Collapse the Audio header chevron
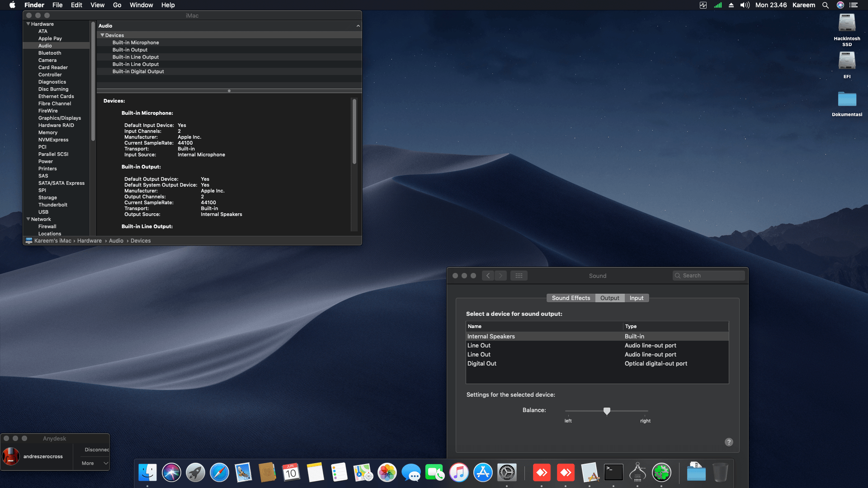 click(358, 26)
